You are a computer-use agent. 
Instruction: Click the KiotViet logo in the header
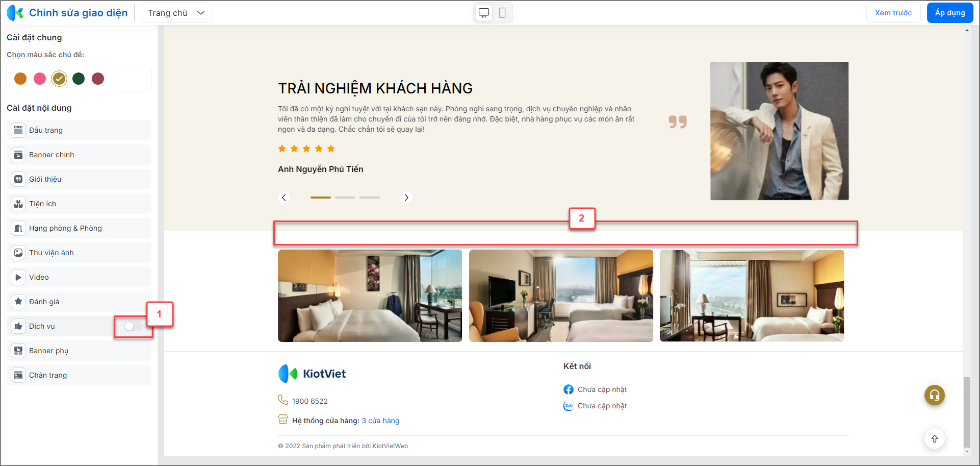tap(15, 13)
